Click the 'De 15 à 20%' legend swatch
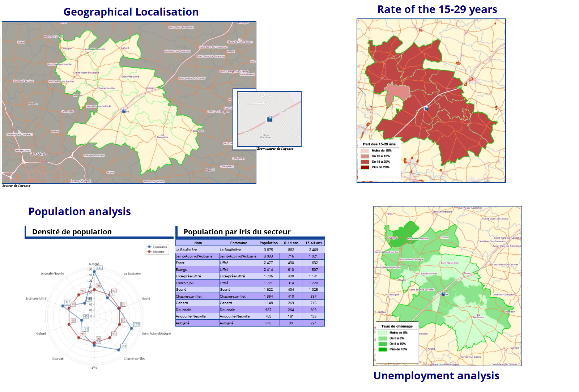This screenshot has width=579, height=392. (365, 162)
